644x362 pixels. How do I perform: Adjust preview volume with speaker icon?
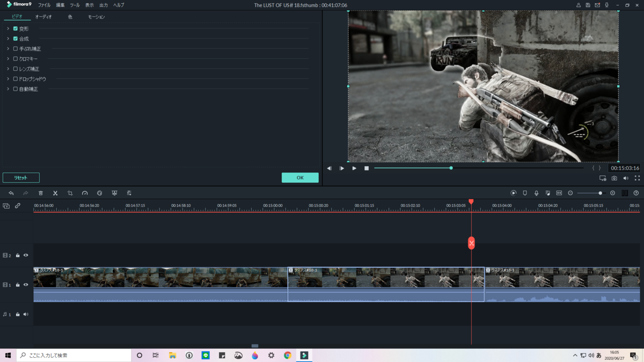click(x=626, y=178)
